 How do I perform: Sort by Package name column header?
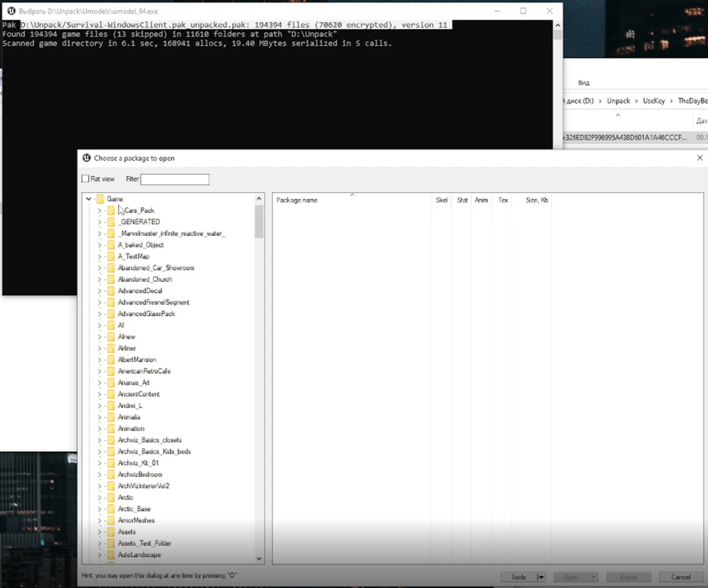(x=352, y=200)
